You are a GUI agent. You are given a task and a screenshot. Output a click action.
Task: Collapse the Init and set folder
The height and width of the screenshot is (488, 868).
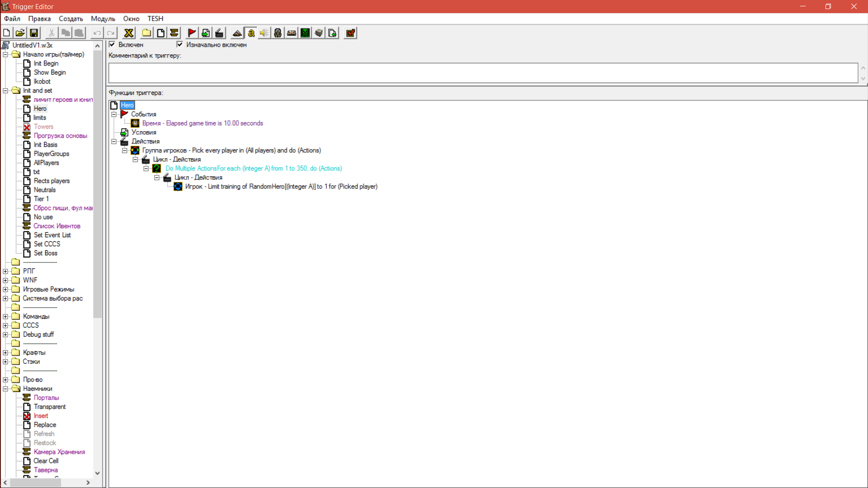5,90
